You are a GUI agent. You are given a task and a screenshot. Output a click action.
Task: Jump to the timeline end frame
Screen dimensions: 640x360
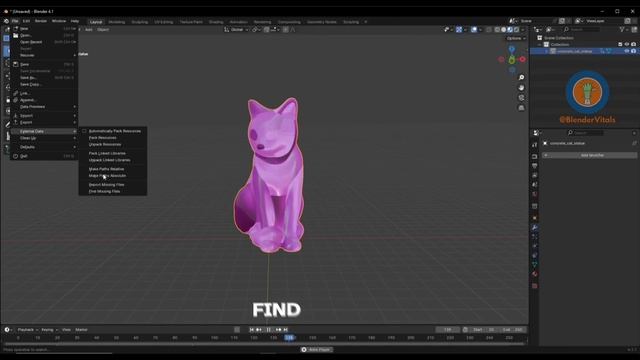286,330
